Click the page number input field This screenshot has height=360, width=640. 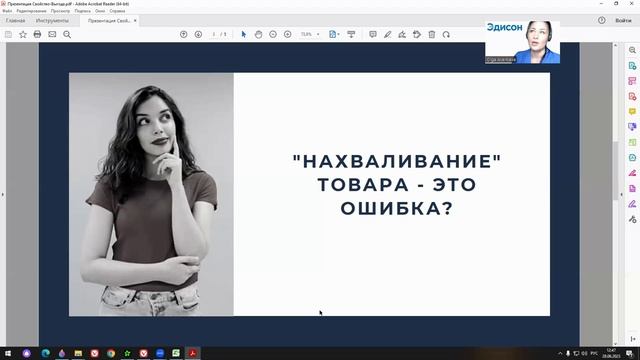(x=214, y=35)
